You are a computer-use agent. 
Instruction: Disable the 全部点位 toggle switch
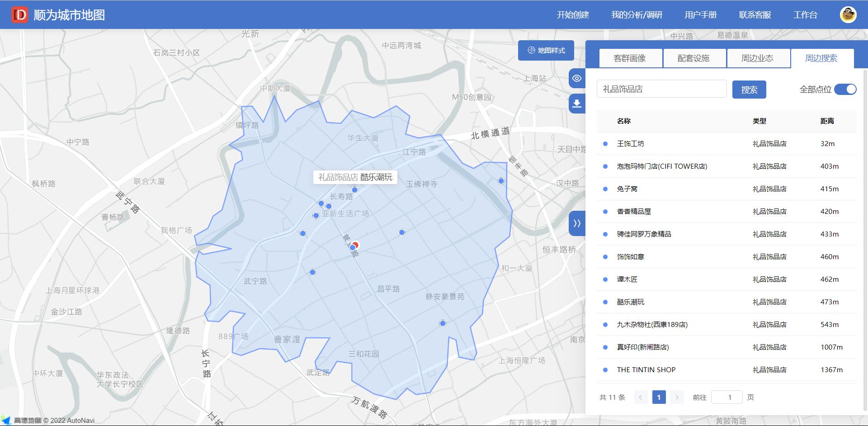pyautogui.click(x=845, y=90)
